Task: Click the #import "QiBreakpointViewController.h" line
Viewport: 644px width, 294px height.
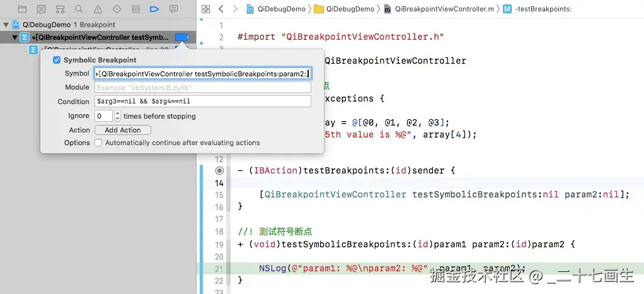Action: click(341, 37)
